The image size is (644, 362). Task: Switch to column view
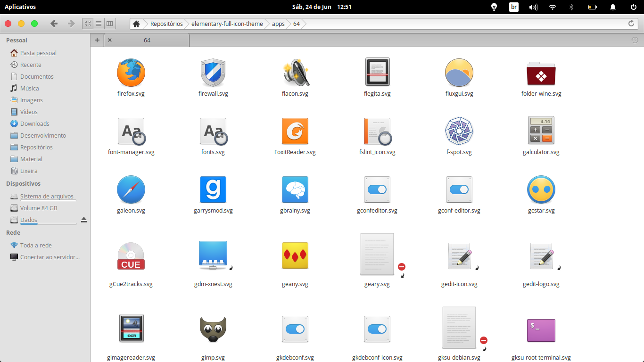tap(109, 24)
